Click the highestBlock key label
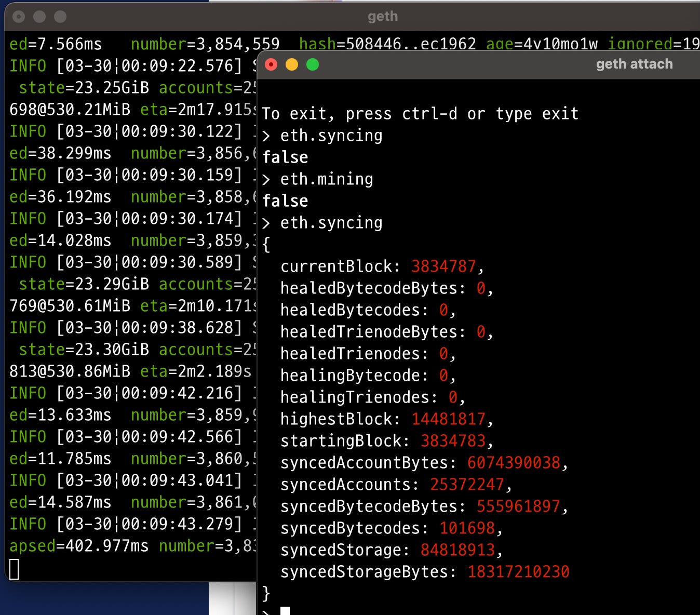This screenshot has height=615, width=700. (341, 419)
